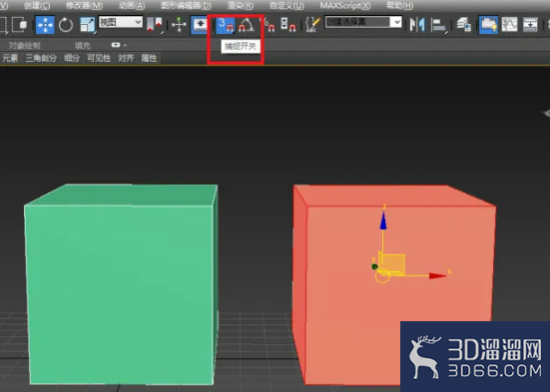Open the layer manager icon
The height and width of the screenshot is (392, 550).
(464, 25)
